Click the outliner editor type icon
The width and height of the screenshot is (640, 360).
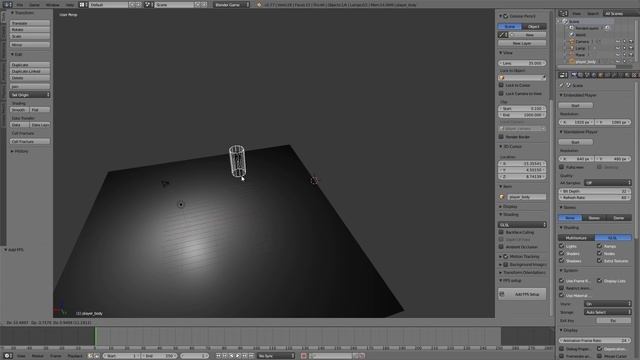point(563,13)
